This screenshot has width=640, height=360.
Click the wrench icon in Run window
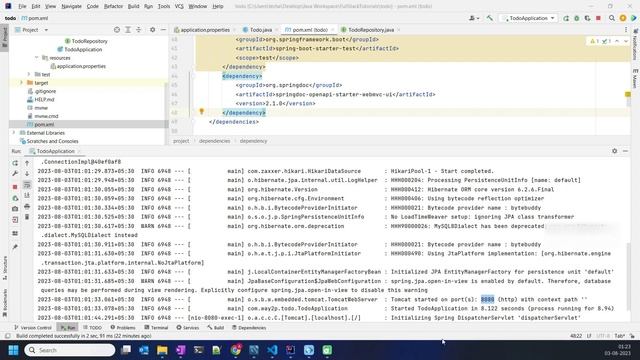coord(15,174)
